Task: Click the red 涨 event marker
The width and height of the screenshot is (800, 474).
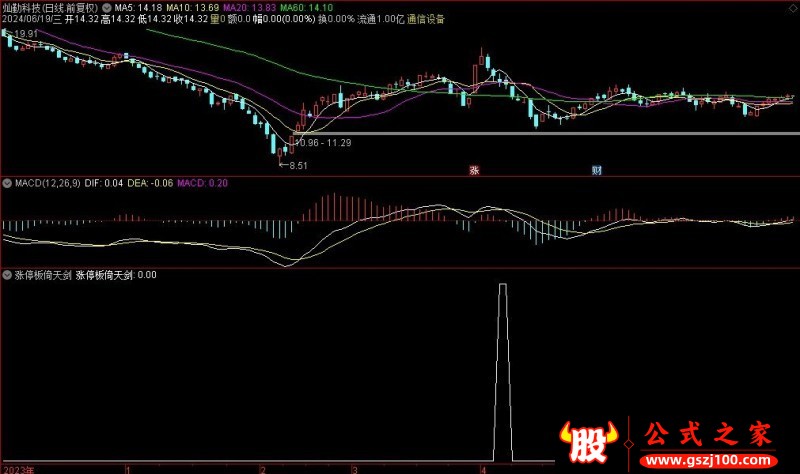Action: (x=474, y=170)
